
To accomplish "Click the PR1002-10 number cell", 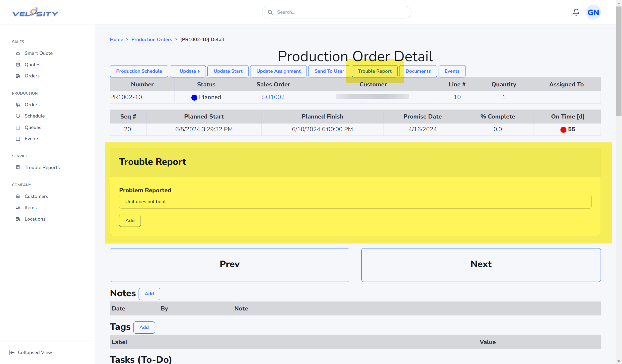I will (142, 97).
